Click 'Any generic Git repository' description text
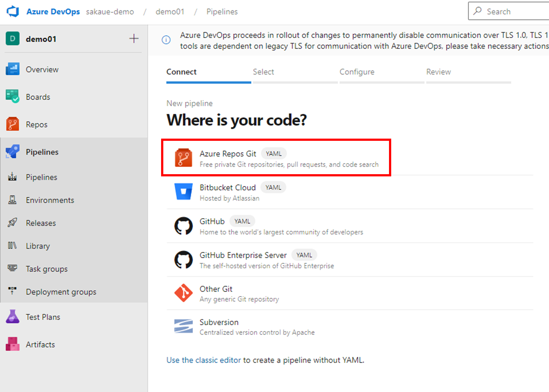Image resolution: width=549 pixels, height=392 pixels. coord(239,299)
